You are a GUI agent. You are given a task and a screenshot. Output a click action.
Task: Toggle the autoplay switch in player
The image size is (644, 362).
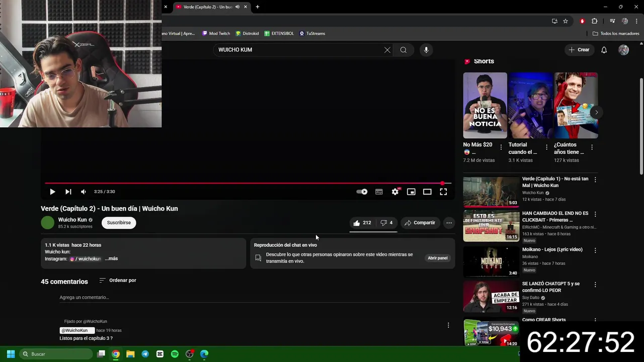coord(362,192)
